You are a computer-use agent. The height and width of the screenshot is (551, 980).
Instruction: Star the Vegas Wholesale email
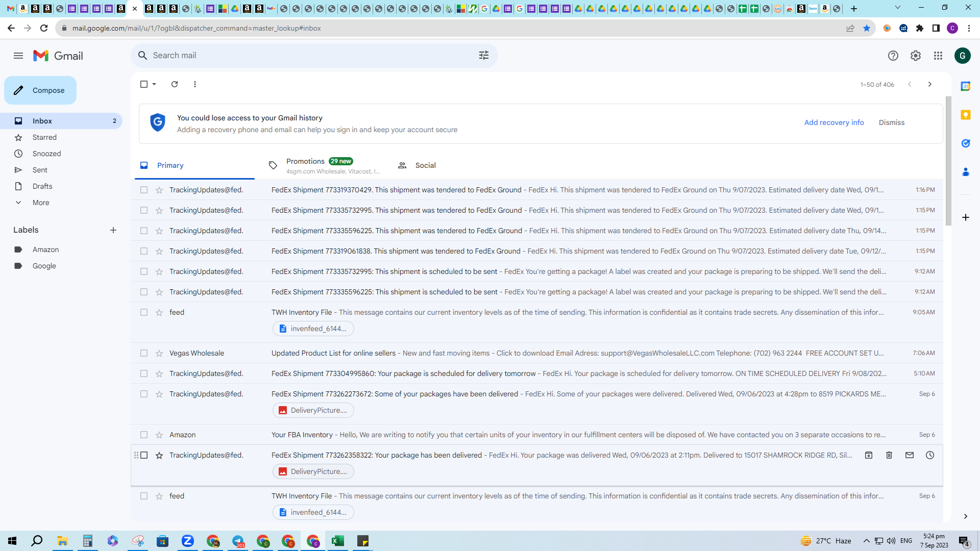[159, 353]
